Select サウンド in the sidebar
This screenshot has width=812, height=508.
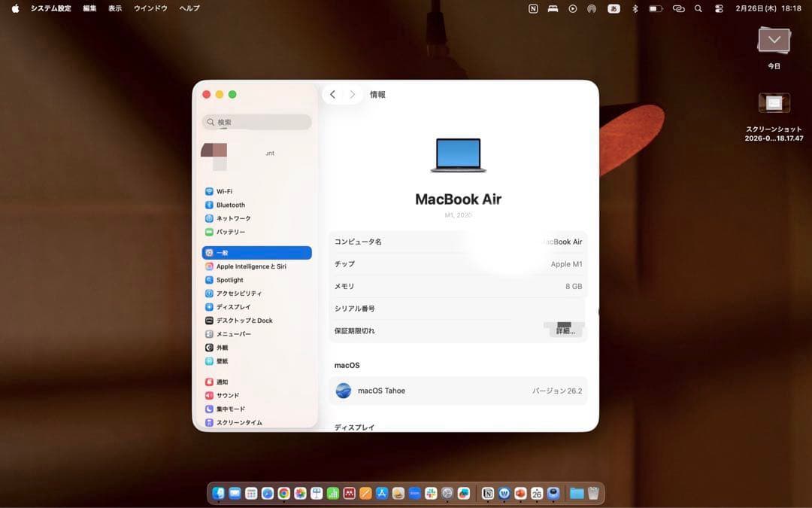(x=257, y=395)
